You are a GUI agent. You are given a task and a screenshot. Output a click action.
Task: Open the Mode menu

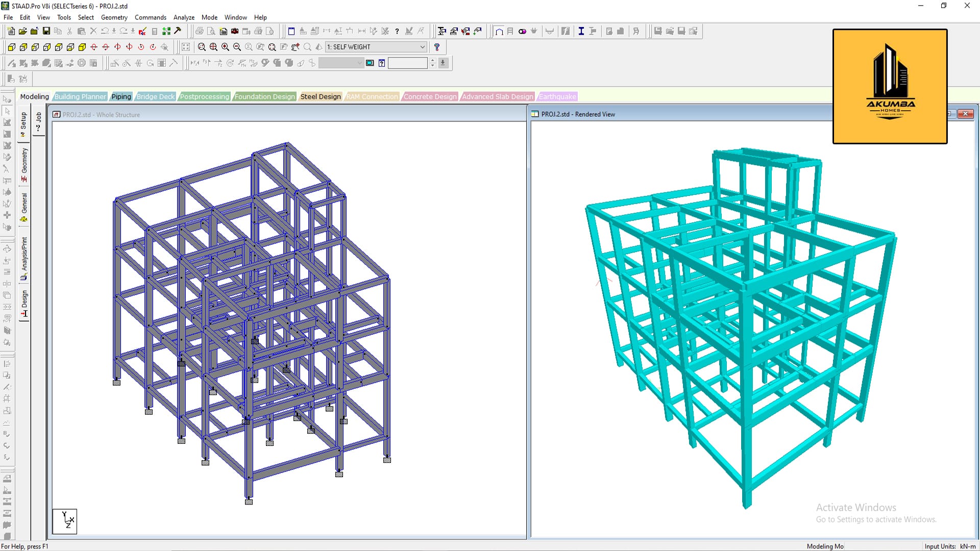tap(209, 17)
